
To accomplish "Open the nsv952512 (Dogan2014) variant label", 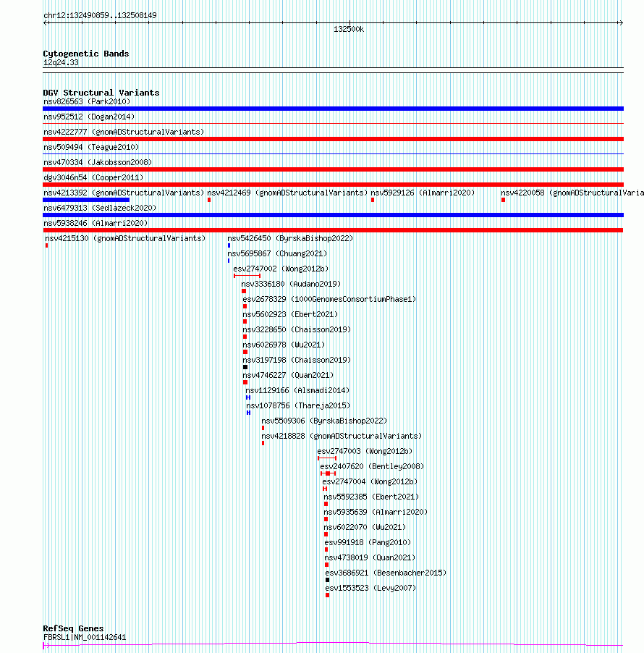I will coord(89,117).
